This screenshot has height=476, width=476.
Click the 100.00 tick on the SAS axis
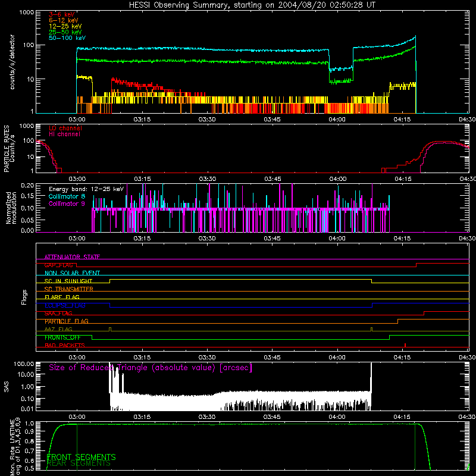[x=24, y=364]
